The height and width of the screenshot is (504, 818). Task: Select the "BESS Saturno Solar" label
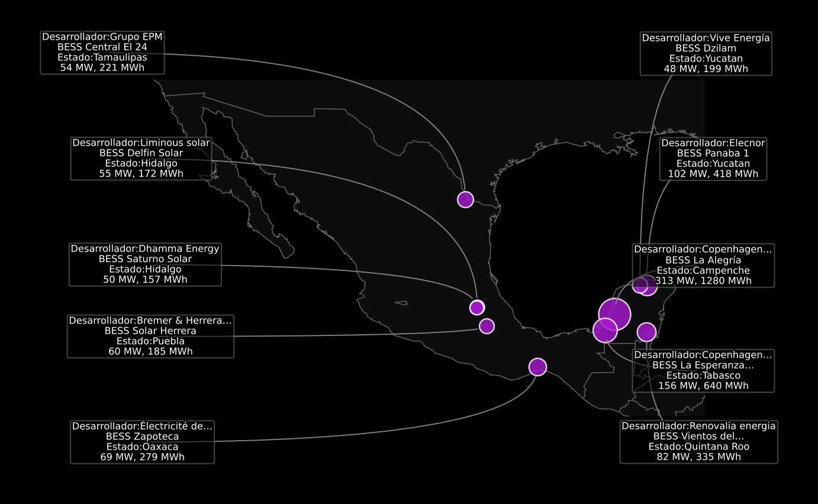coord(145,259)
